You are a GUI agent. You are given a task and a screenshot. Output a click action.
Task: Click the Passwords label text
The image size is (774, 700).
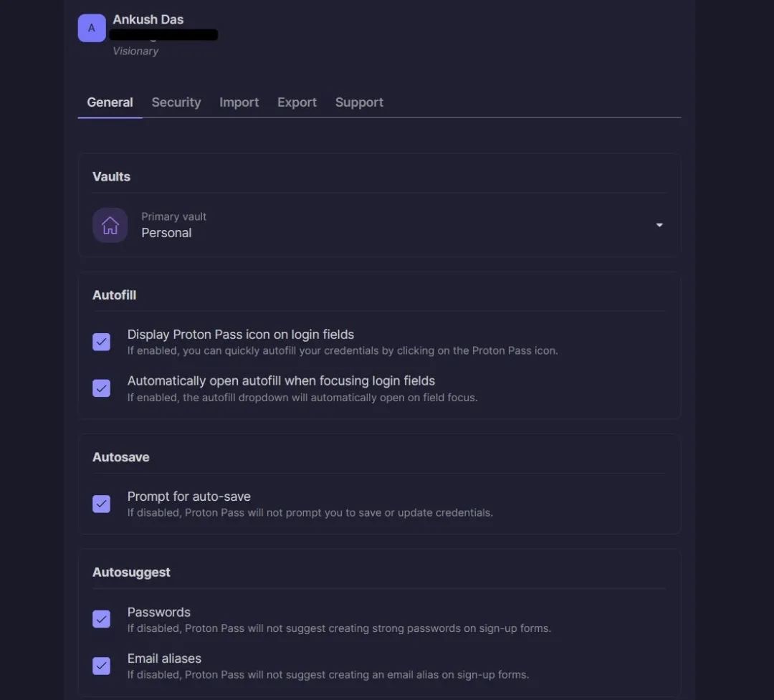(x=158, y=612)
